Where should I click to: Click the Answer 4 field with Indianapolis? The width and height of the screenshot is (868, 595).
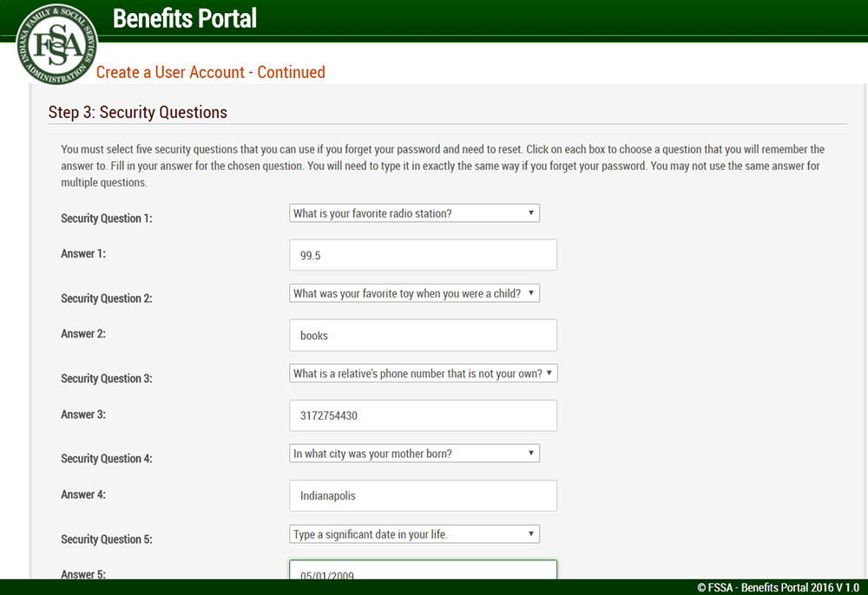423,495
